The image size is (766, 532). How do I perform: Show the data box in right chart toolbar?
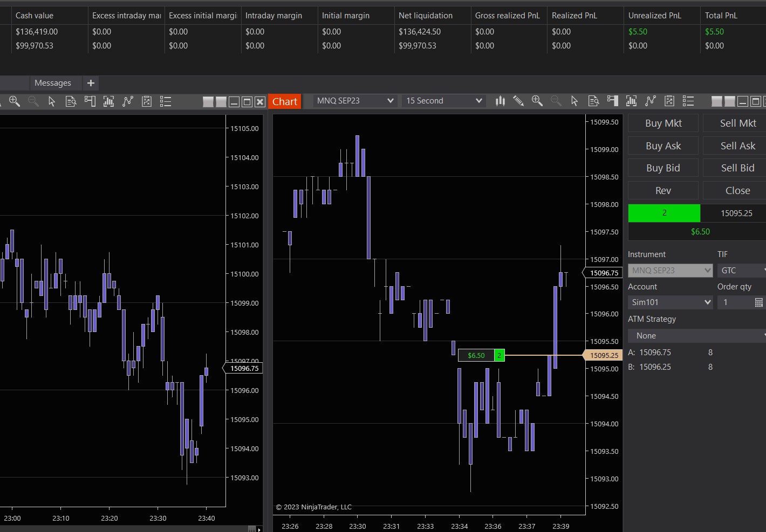[593, 101]
